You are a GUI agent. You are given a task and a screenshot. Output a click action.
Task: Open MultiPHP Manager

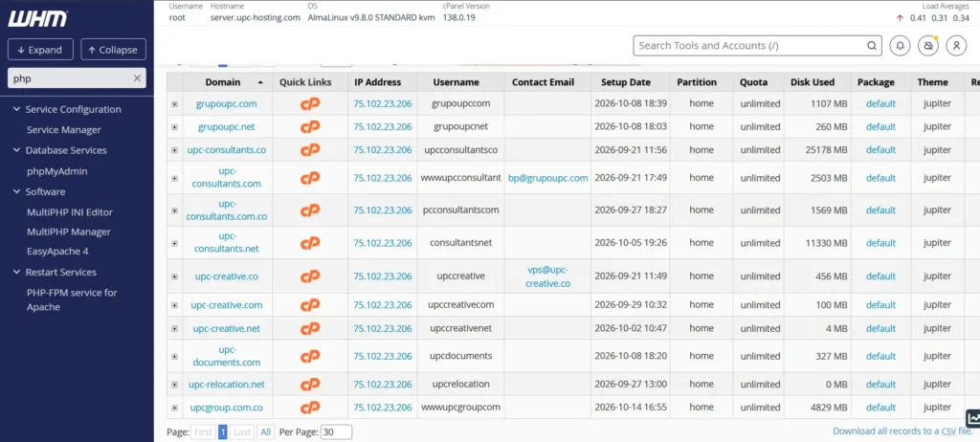click(69, 232)
